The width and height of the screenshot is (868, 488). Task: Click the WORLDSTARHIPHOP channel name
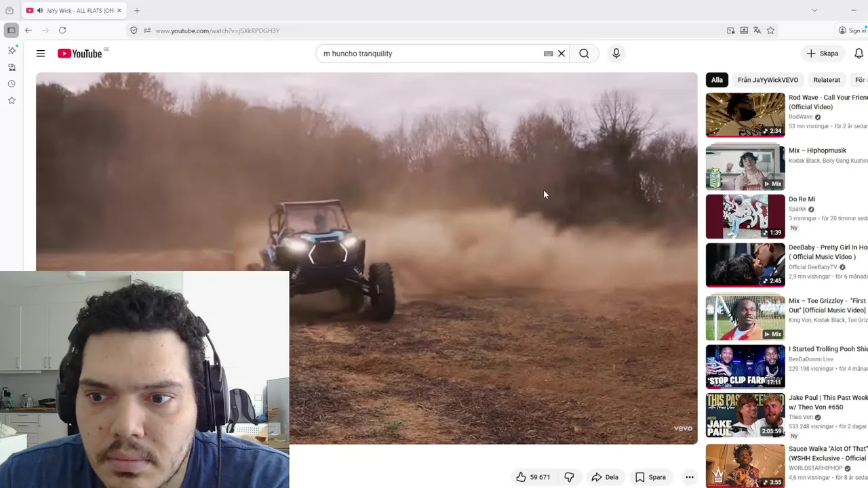pos(815,468)
